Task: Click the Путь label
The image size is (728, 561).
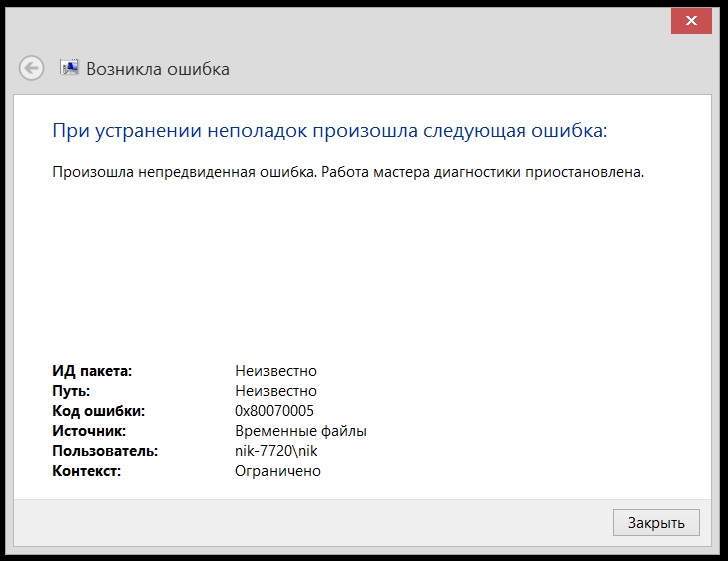Action: pos(71,391)
